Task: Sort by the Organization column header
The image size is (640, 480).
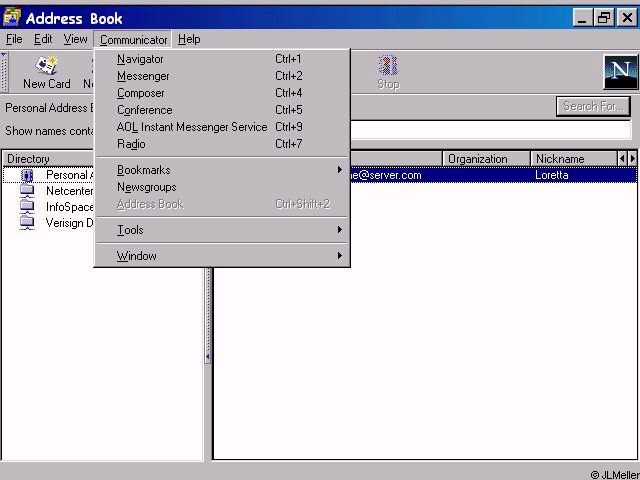Action: click(486, 159)
